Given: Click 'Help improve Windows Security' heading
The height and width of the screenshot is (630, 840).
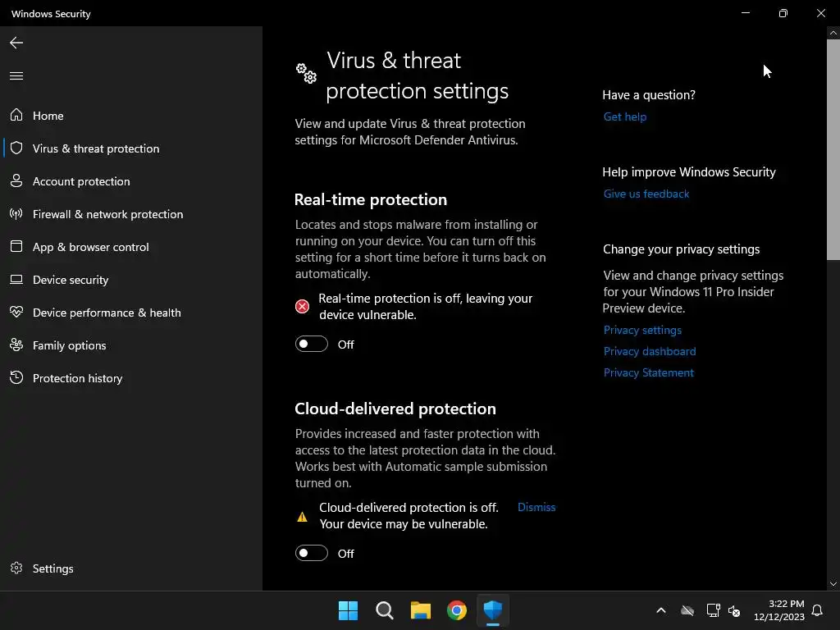Looking at the screenshot, I should (x=689, y=172).
